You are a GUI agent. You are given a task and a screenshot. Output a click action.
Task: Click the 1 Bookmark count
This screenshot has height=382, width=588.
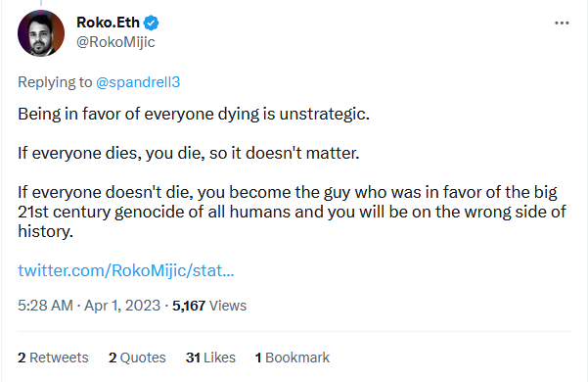[x=293, y=358]
